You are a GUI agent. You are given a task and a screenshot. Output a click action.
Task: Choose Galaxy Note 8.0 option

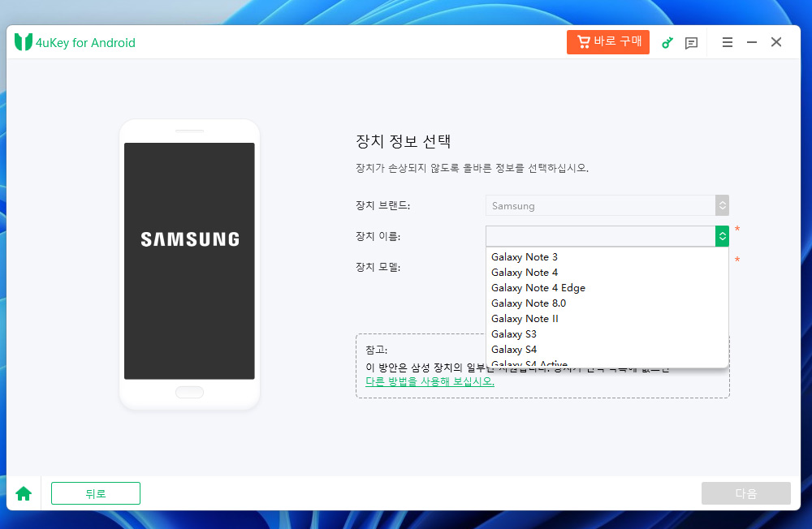[x=607, y=303]
